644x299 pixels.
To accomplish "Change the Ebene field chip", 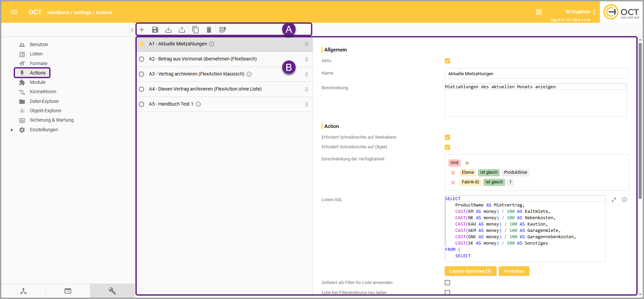I will (x=468, y=172).
